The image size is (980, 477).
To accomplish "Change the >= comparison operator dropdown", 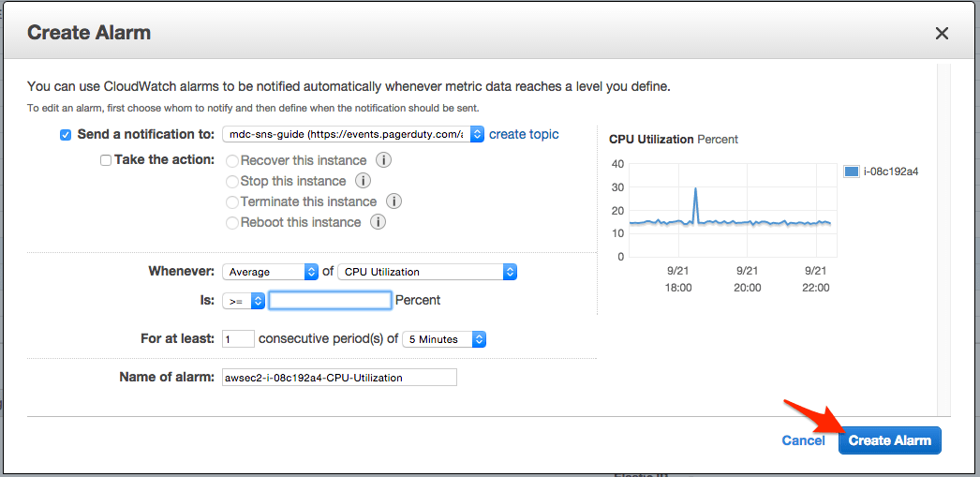I will [244, 301].
